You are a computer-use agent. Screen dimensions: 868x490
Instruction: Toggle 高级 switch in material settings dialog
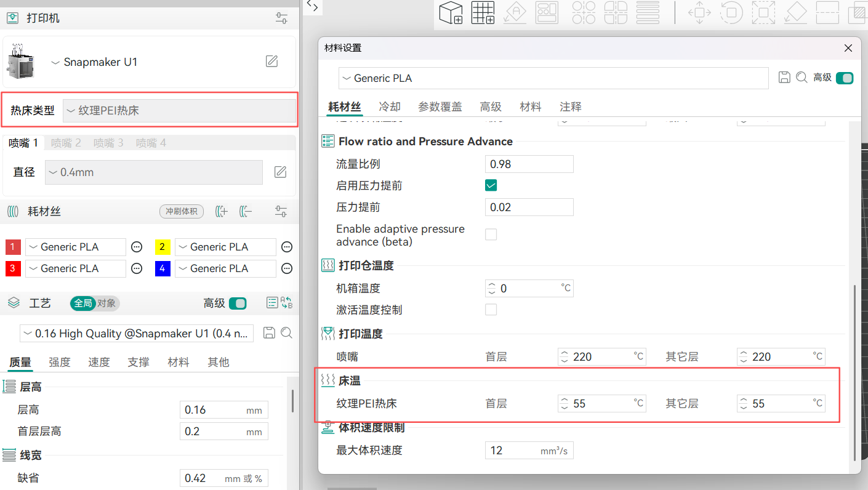(845, 78)
